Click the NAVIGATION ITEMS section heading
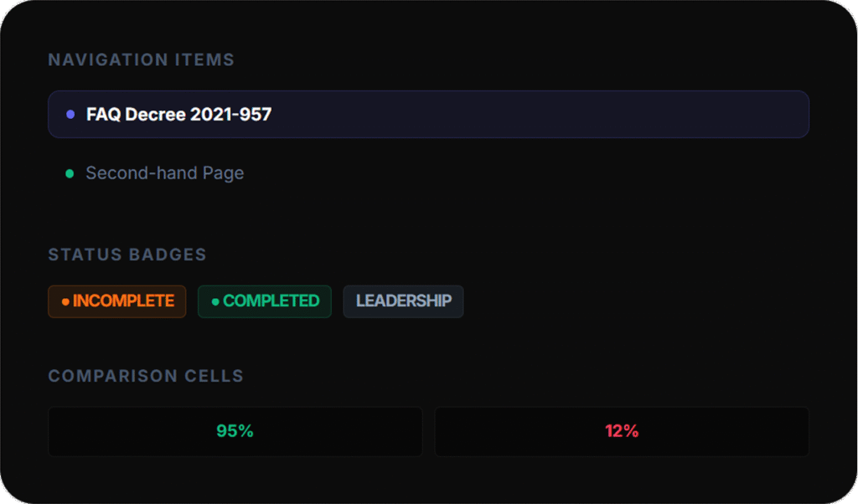Image resolution: width=858 pixels, height=504 pixels. click(141, 60)
